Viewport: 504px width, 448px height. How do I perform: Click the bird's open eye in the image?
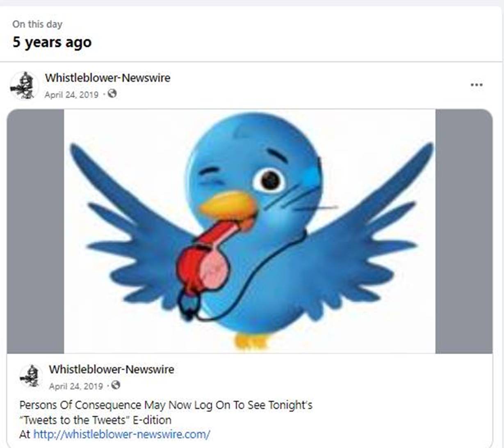(269, 180)
